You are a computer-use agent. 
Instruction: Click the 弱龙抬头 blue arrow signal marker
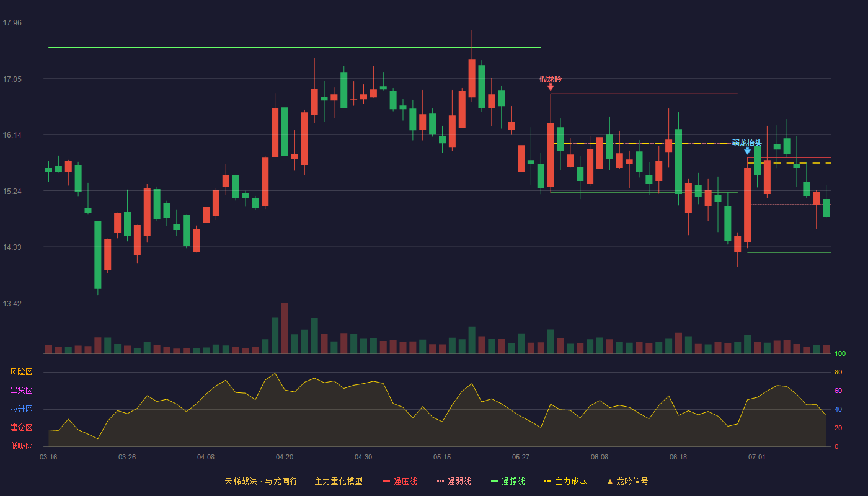coord(747,151)
